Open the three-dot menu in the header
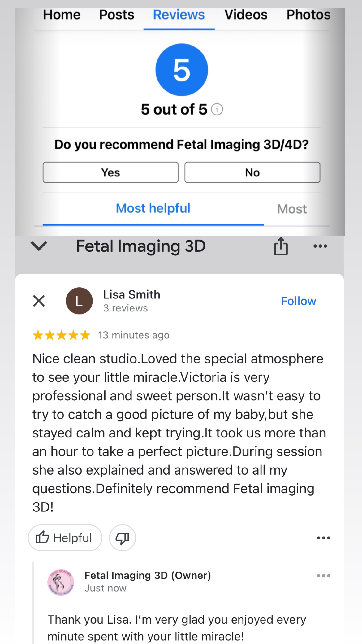Viewport: 362px width, 644px height. click(x=320, y=246)
